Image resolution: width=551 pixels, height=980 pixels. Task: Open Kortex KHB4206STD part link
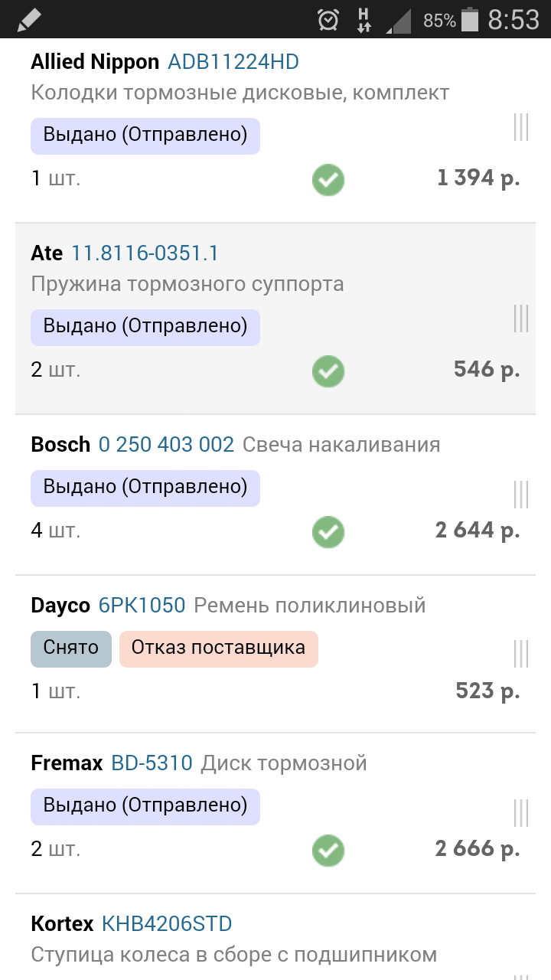(166, 924)
